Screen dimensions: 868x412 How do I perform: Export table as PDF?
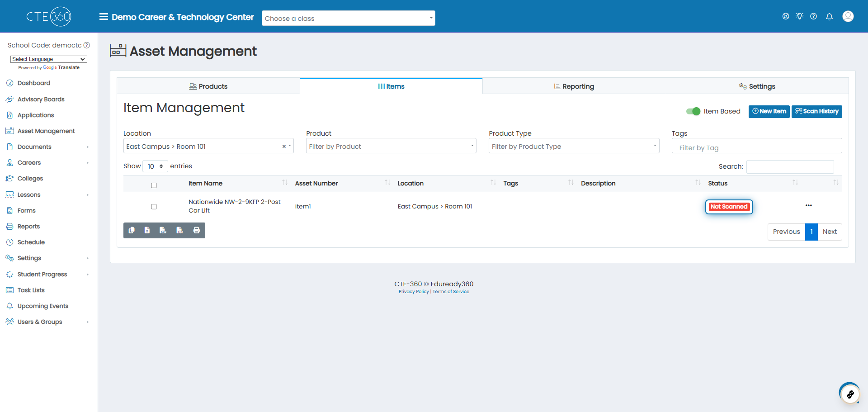pos(179,230)
